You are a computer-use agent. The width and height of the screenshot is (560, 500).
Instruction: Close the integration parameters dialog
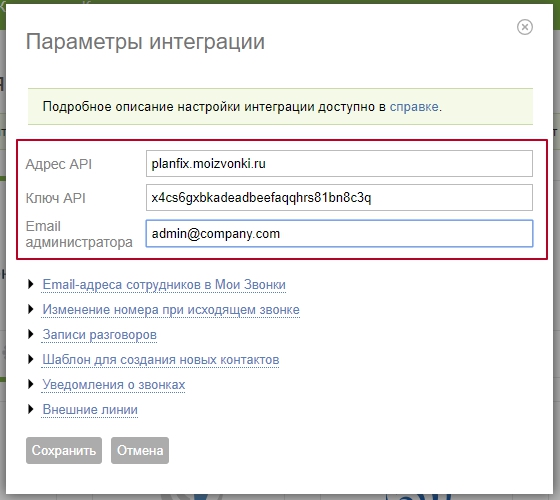[525, 27]
